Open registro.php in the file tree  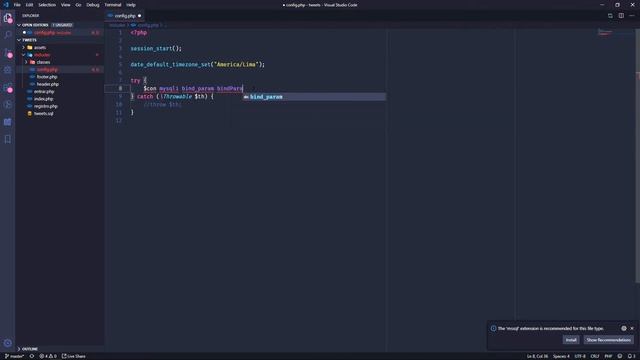[46, 106]
